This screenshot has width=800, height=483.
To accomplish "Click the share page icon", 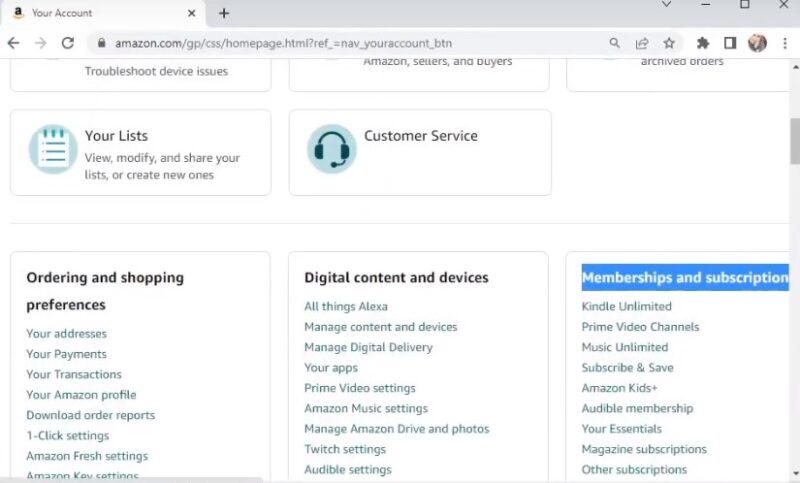I will (x=642, y=43).
